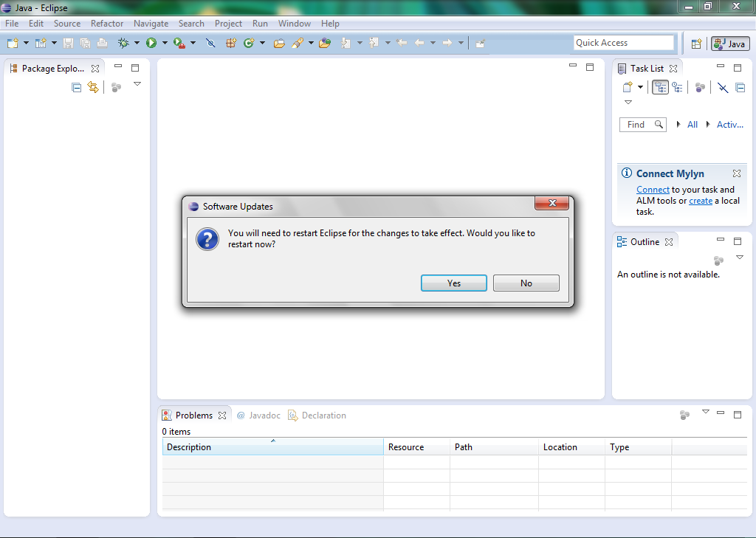Click the New Java Class icon

click(249, 44)
